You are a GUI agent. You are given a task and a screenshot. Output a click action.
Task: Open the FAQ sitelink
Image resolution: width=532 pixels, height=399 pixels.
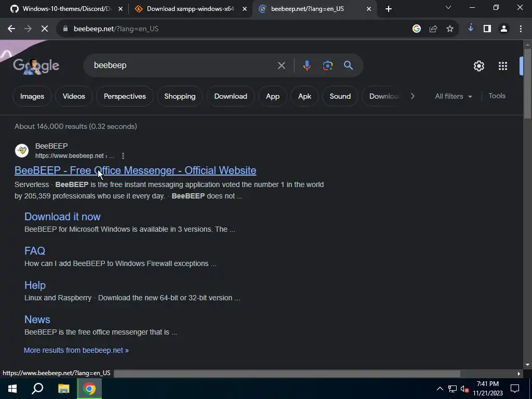35,251
